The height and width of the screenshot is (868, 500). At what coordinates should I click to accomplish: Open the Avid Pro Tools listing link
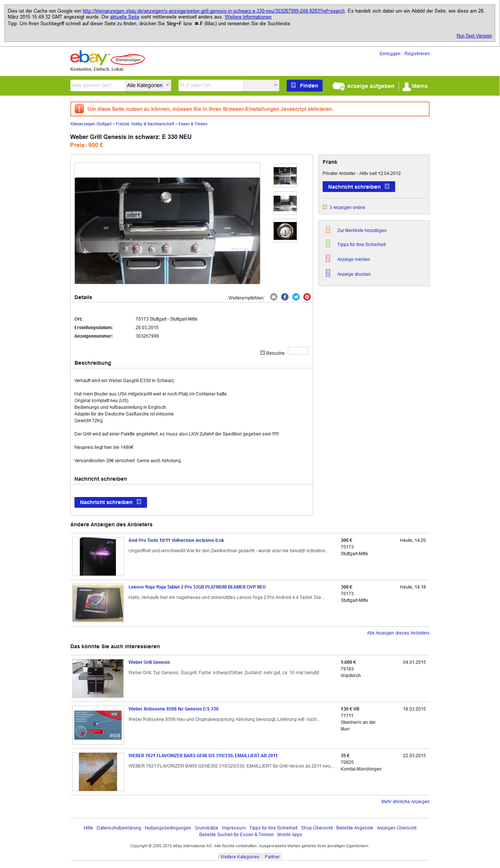pyautogui.click(x=176, y=540)
